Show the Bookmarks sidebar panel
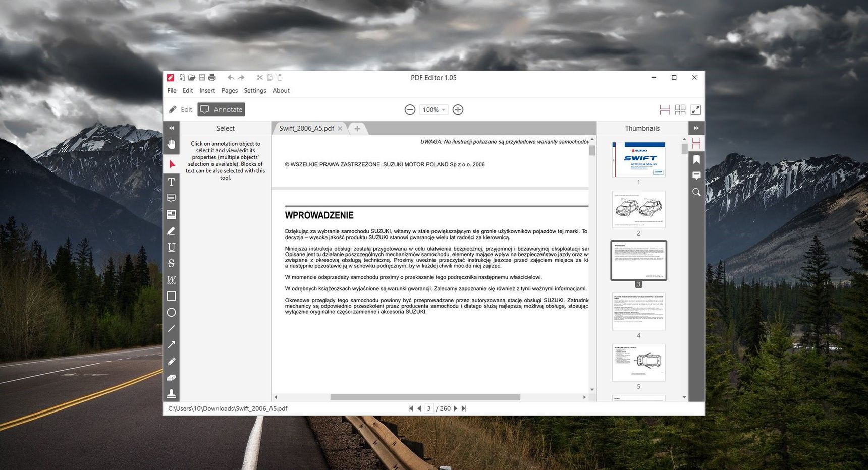This screenshot has height=470, width=868. 696,160
